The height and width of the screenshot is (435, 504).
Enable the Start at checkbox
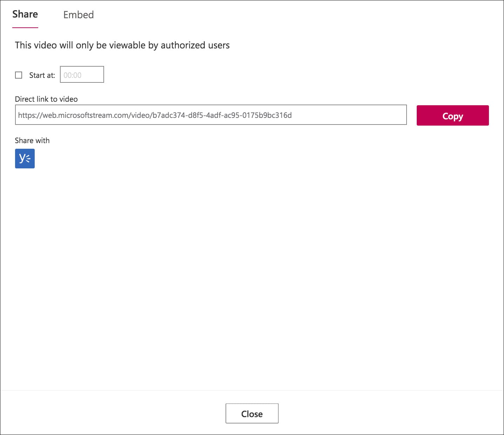(x=19, y=75)
